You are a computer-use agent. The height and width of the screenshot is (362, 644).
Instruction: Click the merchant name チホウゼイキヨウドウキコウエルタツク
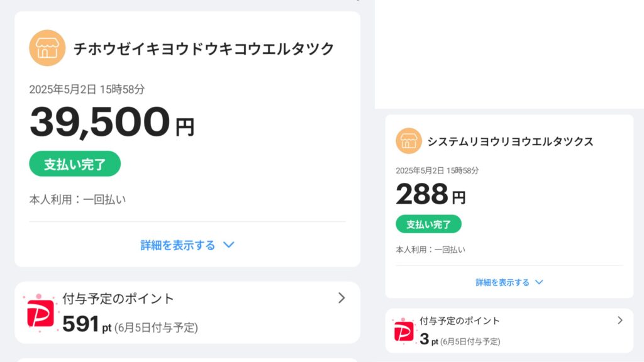click(204, 49)
